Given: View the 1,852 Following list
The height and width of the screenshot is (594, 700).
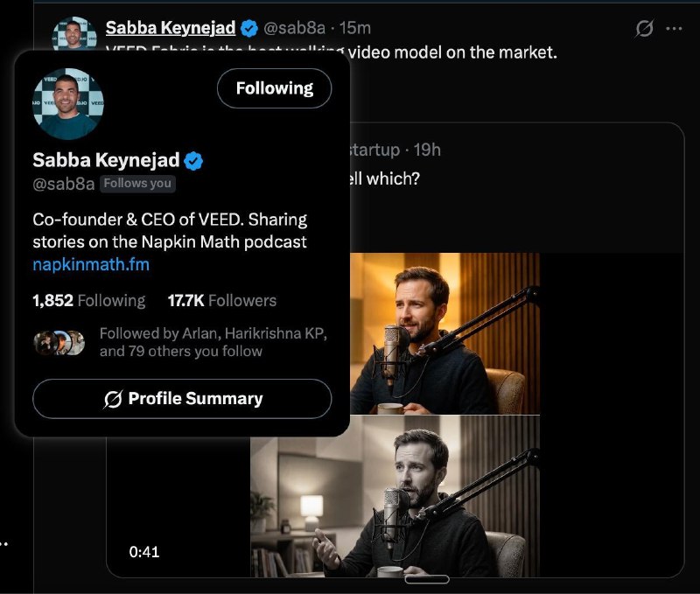Looking at the screenshot, I should click(89, 301).
